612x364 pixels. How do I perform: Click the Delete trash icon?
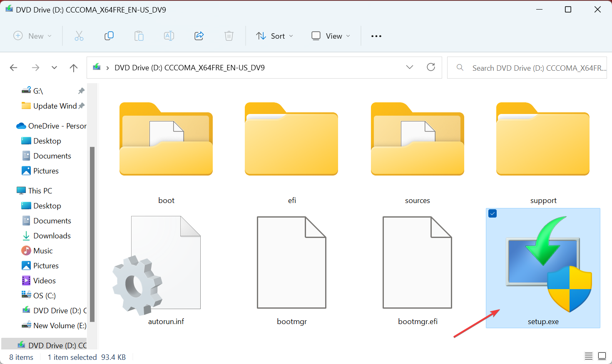229,36
